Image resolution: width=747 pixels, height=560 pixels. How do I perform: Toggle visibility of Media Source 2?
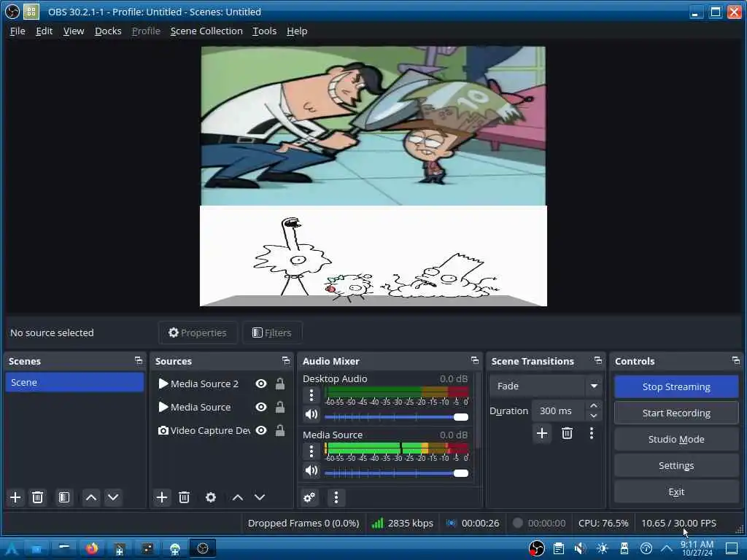[x=261, y=384]
